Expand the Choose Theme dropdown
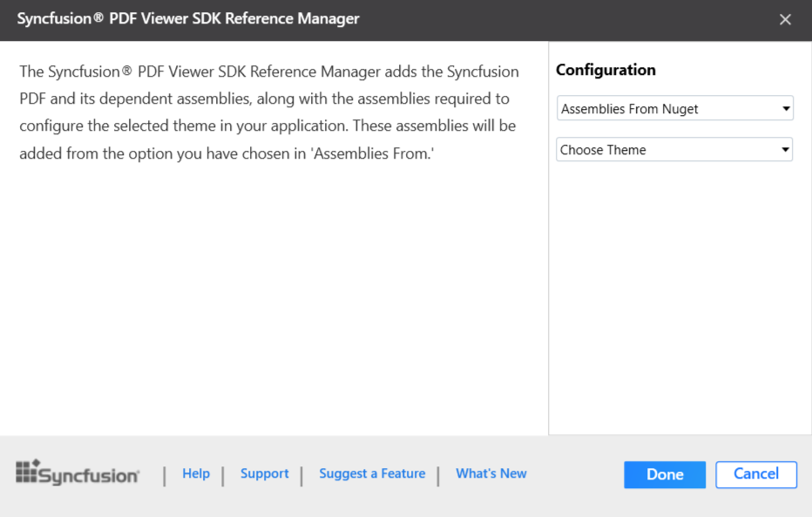 674,149
